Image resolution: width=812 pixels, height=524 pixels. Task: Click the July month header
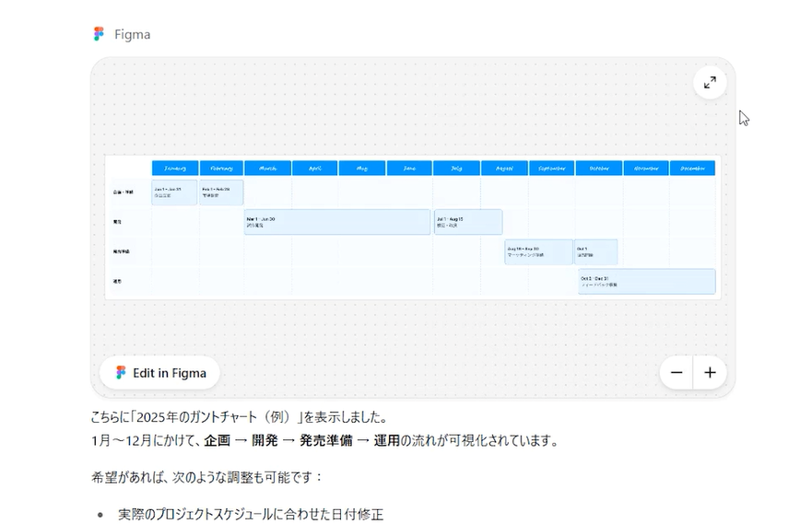click(456, 169)
